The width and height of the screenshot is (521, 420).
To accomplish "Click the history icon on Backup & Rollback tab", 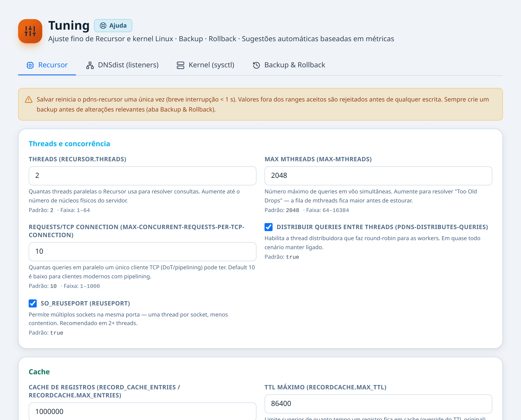I will coord(256,65).
